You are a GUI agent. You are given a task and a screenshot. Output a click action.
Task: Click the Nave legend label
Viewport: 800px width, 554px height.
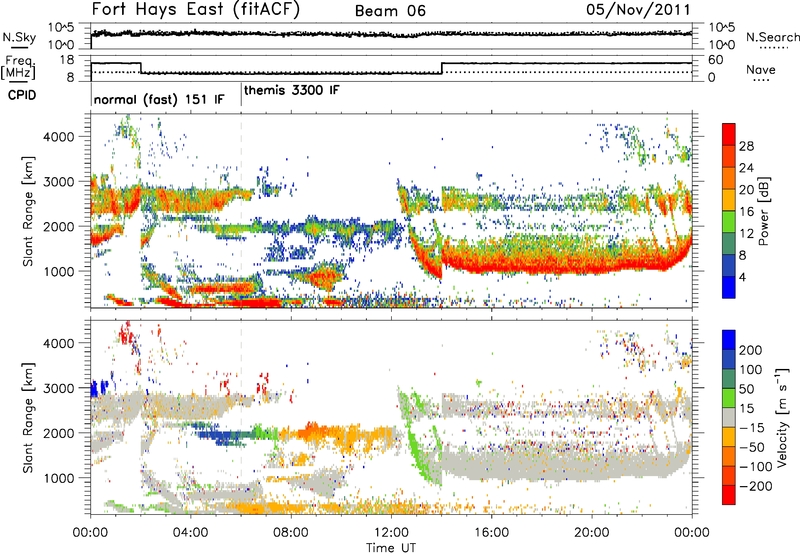coord(761,69)
